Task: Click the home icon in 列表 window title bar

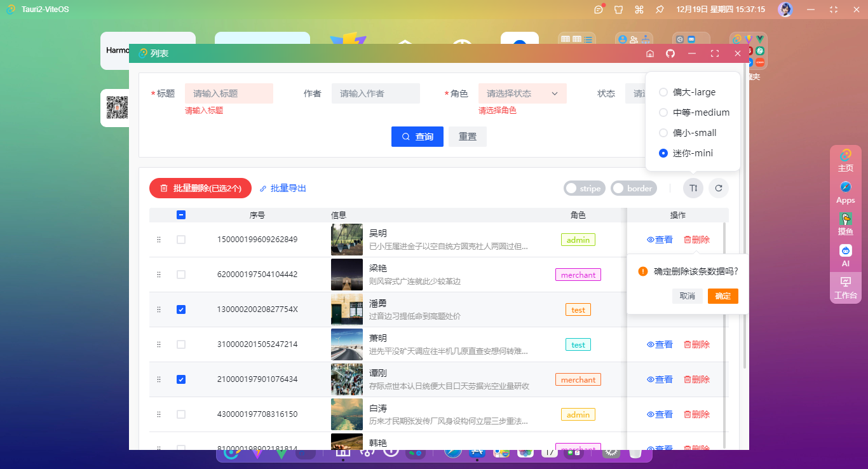Action: 650,53
